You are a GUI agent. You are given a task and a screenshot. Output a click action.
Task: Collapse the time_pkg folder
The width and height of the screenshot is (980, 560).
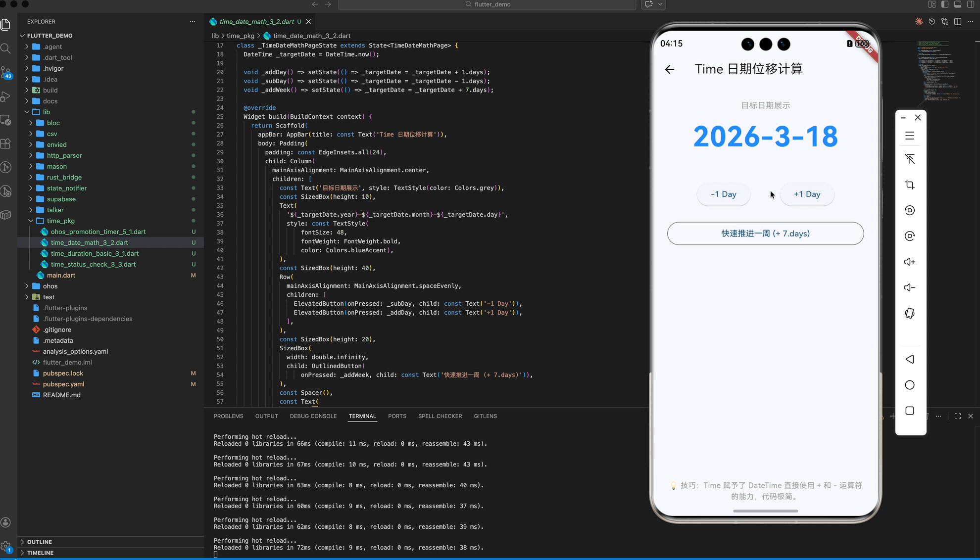coord(60,221)
